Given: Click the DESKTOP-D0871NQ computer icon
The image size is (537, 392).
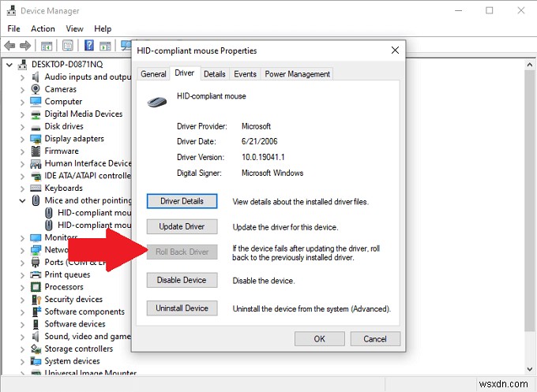Looking at the screenshot, I should (x=23, y=65).
